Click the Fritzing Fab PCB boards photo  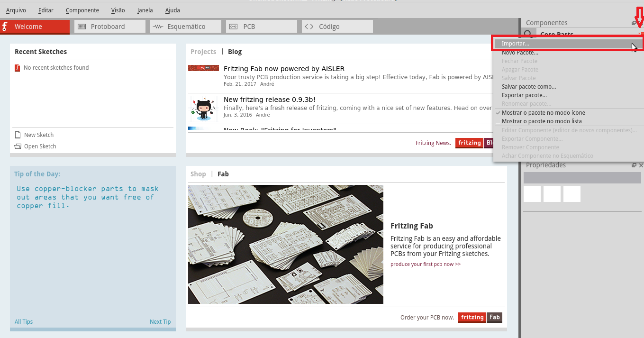tap(286, 244)
